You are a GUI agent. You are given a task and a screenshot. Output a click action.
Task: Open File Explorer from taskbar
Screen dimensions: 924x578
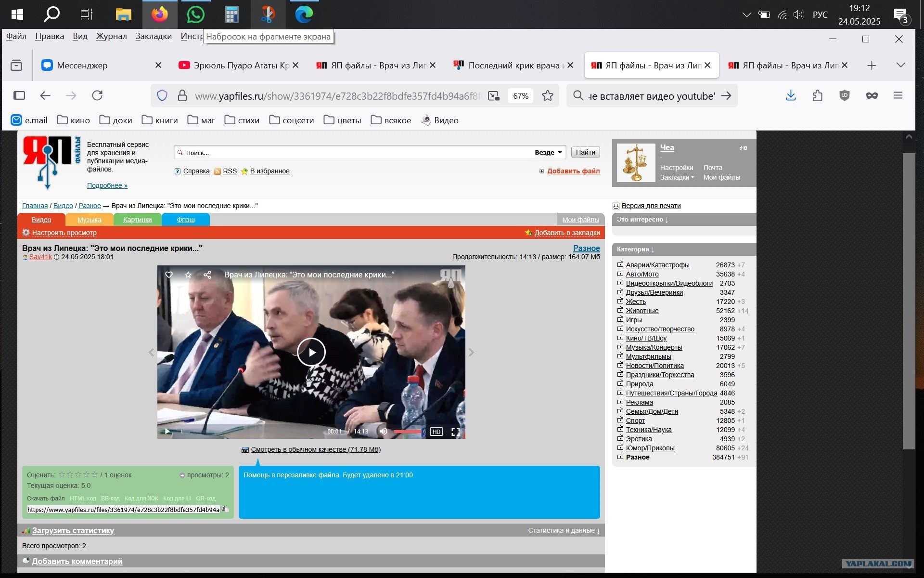coord(123,14)
